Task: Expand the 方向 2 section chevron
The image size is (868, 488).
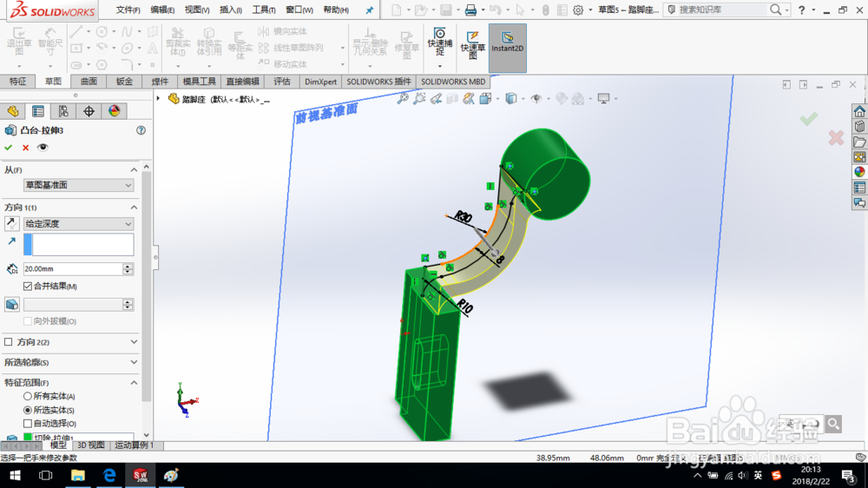Action: click(134, 342)
